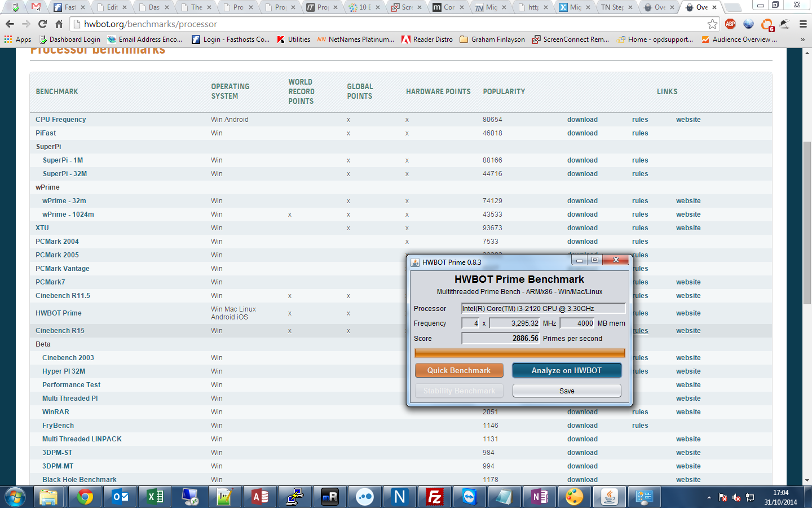Screen dimensions: 812x508
Task: Open the Audience Overview bookmark
Action: (x=739, y=40)
